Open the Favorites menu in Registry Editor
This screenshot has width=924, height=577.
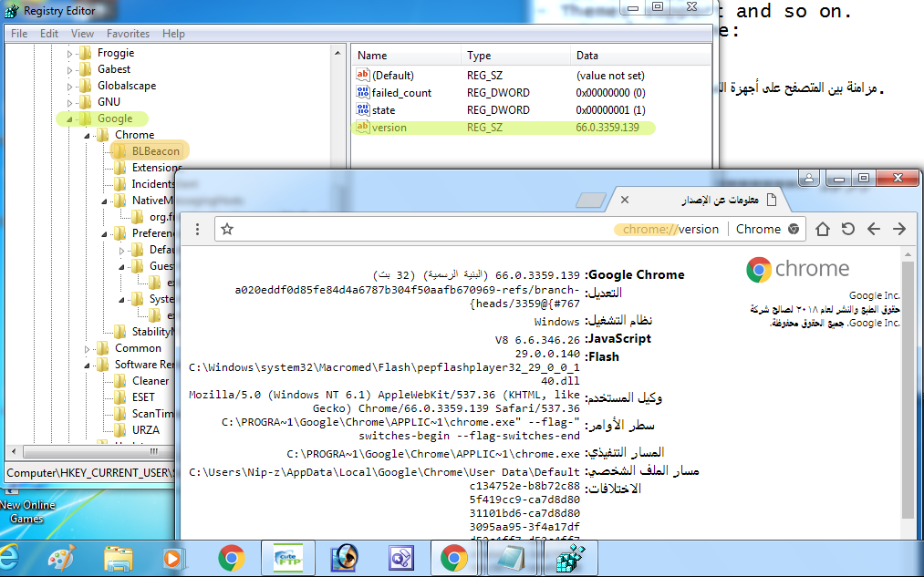128,34
